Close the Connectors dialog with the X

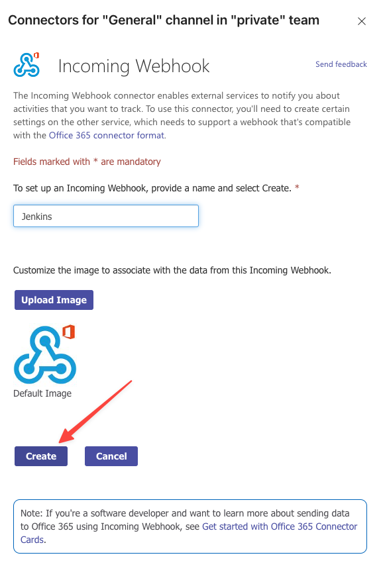(x=361, y=21)
